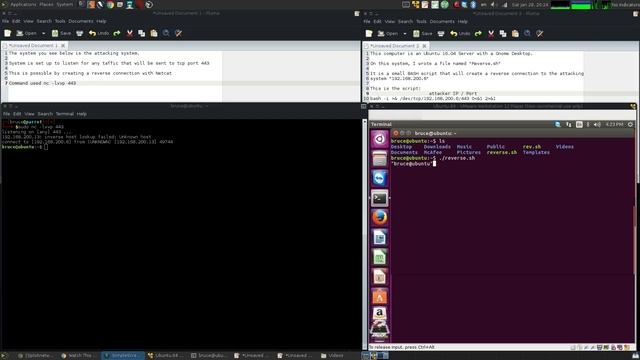Viewport: 640px width, 360px height.
Task: Click the Print icon in Document 1 toolbar
Action: [x=80, y=33]
